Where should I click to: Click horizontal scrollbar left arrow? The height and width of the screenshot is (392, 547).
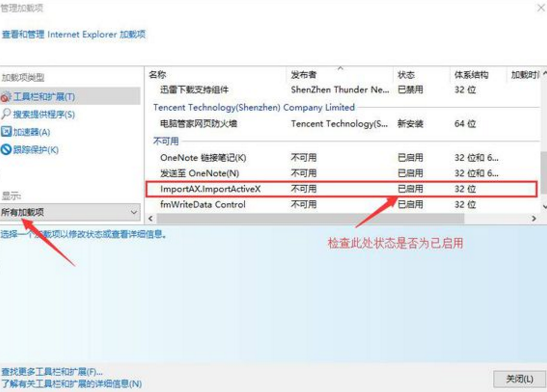[151, 219]
